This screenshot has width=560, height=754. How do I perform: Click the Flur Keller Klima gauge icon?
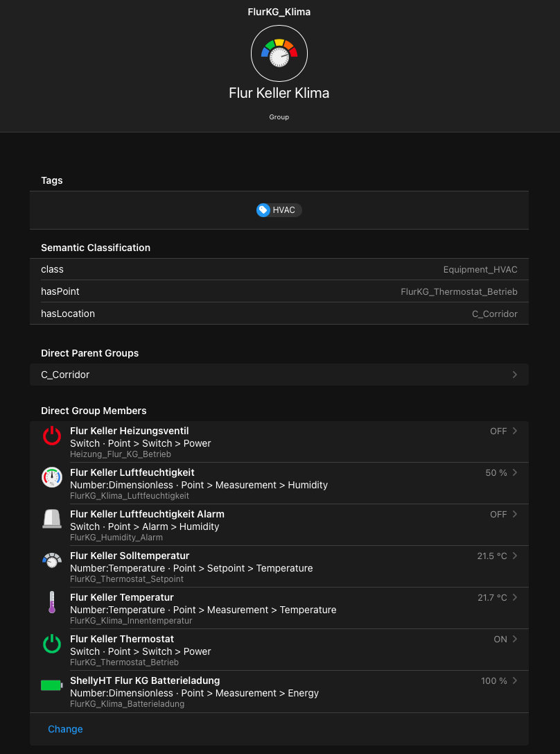(x=279, y=53)
